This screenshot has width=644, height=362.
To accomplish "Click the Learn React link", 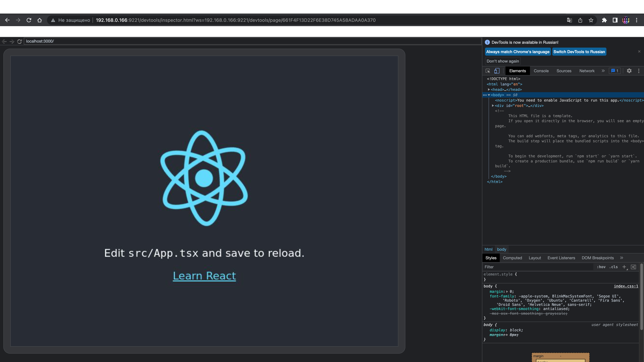I will (204, 275).
